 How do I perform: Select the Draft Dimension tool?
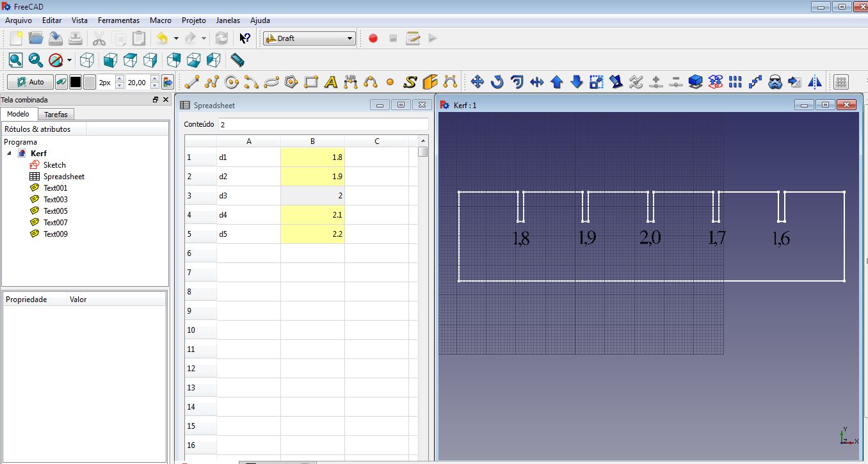(x=350, y=82)
